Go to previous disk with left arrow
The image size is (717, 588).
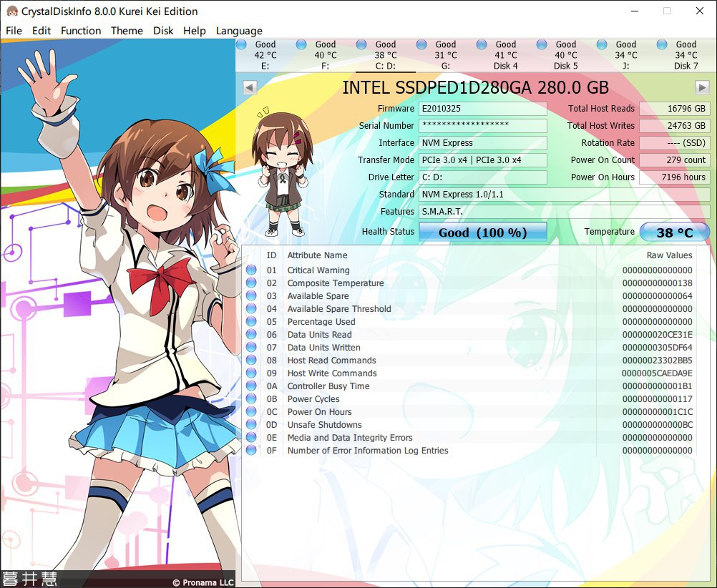click(250, 87)
